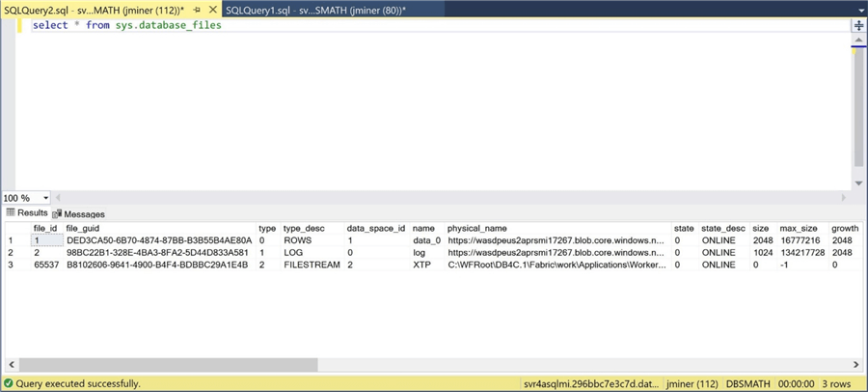
Task: Click the server name in status bar
Action: click(x=591, y=383)
